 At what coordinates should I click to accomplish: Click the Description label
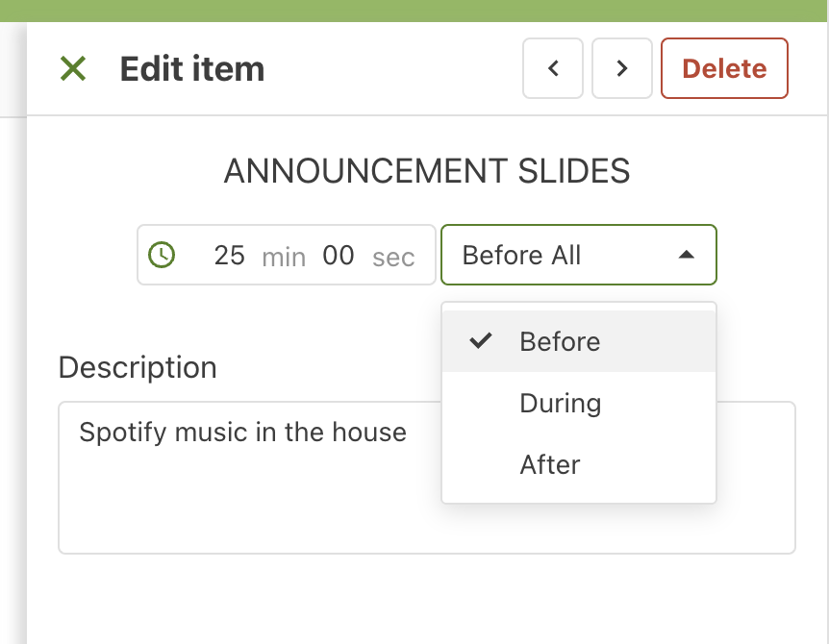click(138, 367)
